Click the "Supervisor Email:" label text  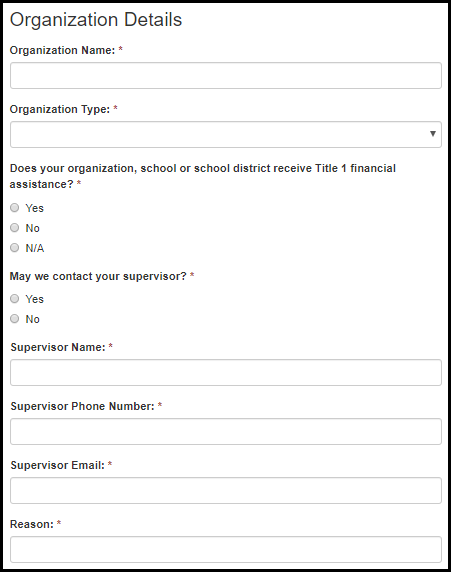click(x=58, y=465)
